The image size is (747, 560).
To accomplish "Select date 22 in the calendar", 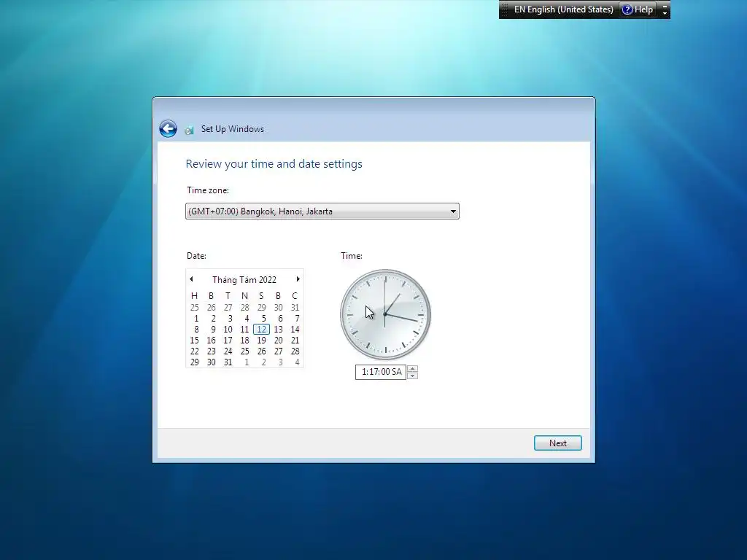I will tap(194, 351).
